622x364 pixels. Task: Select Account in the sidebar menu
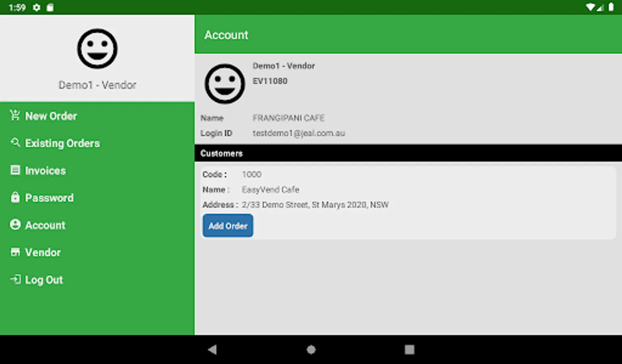(97, 225)
